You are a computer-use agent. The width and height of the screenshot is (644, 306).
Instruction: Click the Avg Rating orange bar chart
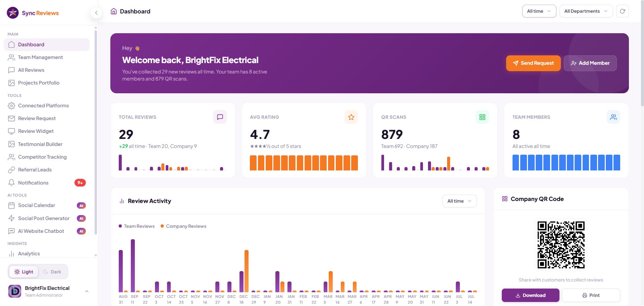click(x=304, y=163)
